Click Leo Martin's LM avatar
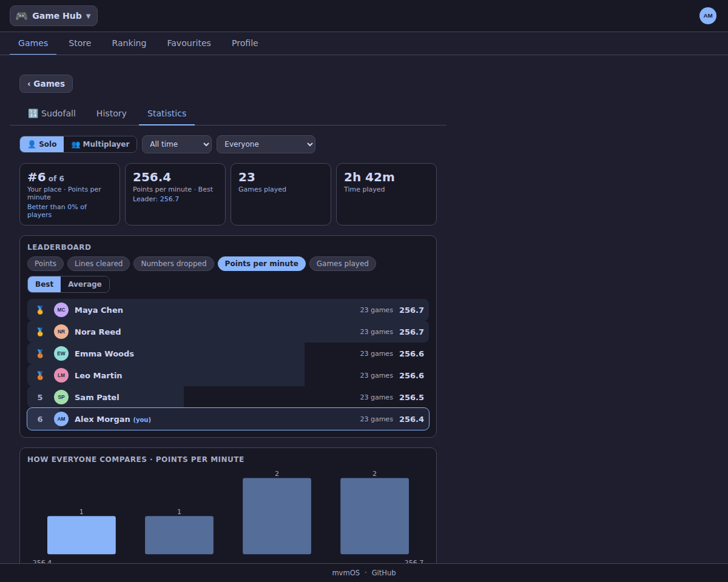 (61, 375)
